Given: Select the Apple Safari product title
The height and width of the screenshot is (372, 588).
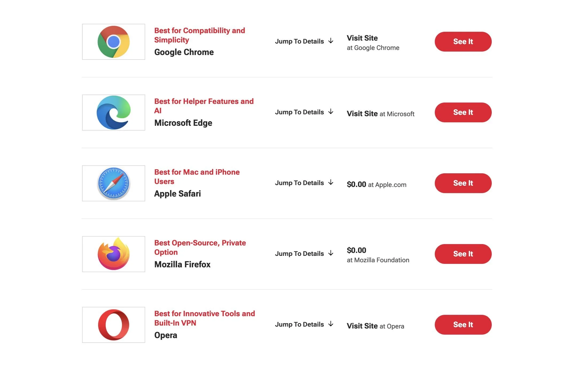Looking at the screenshot, I should (x=178, y=194).
